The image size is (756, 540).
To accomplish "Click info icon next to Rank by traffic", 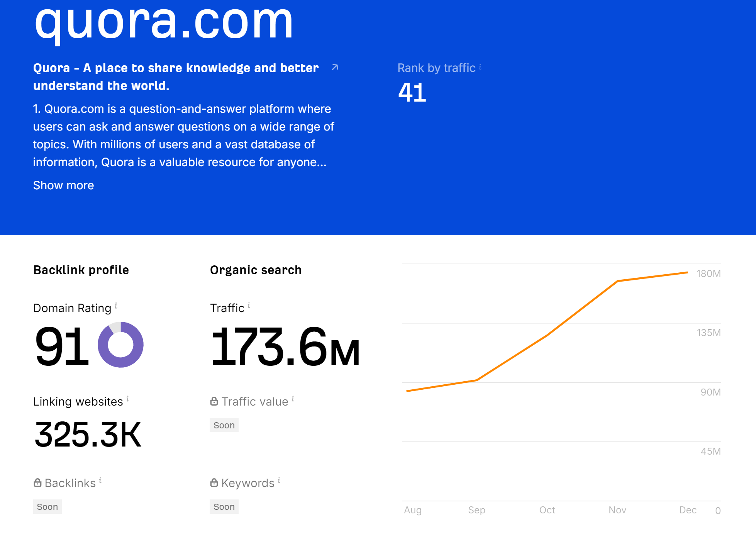I will [x=480, y=67].
